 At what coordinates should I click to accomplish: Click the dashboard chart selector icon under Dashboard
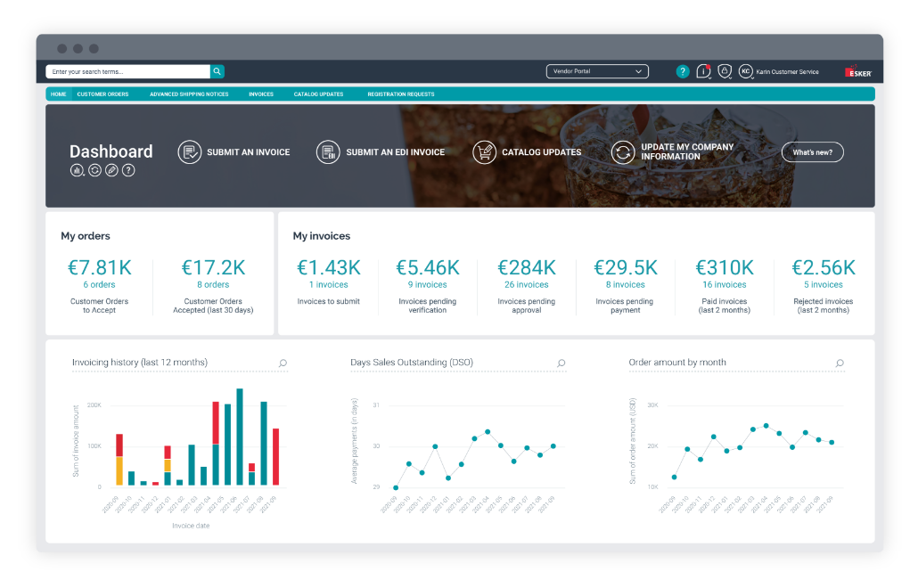[x=77, y=170]
